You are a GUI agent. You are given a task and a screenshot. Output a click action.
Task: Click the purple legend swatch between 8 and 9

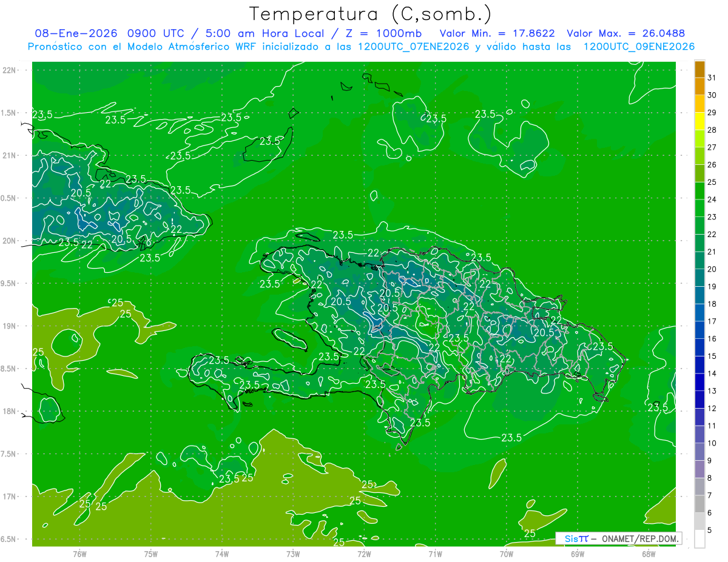[x=699, y=469]
